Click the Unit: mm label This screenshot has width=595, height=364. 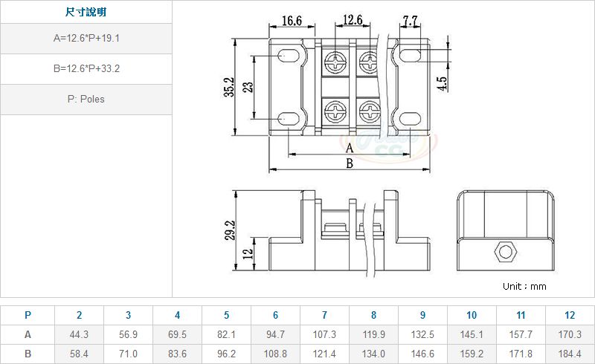pos(524,286)
